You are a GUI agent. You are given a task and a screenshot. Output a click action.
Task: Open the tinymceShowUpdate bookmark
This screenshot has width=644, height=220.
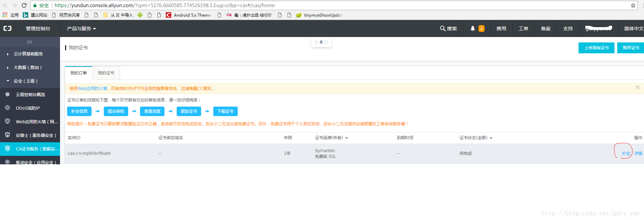coord(319,15)
